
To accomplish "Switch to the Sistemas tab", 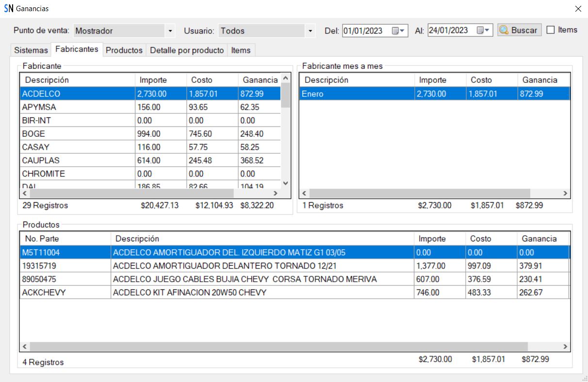I will pos(31,50).
